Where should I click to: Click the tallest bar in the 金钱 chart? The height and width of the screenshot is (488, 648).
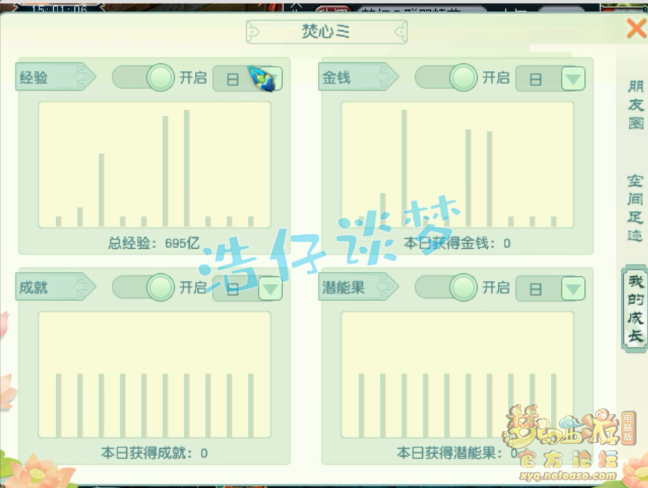[x=404, y=168]
